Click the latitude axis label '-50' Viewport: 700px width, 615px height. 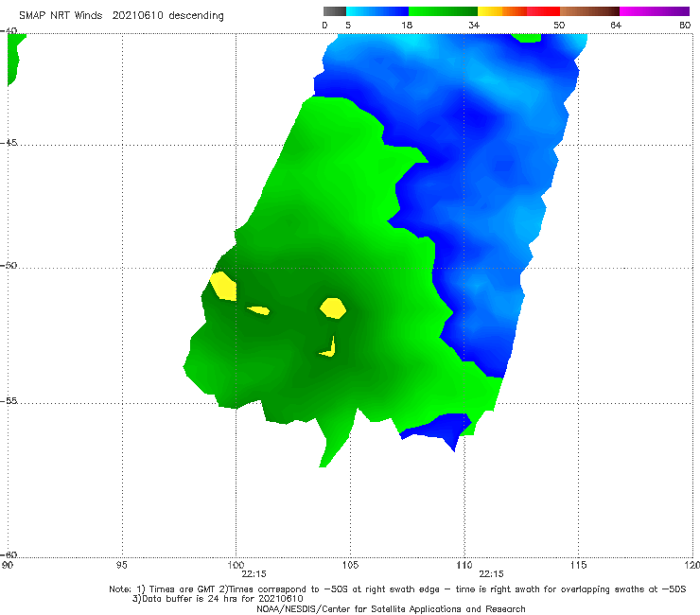coord(9,265)
